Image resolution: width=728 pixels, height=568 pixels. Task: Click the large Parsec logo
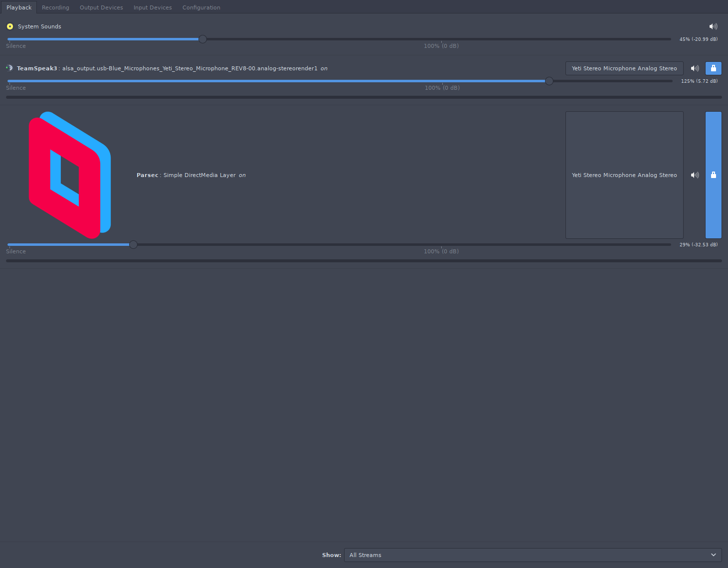coord(70,175)
